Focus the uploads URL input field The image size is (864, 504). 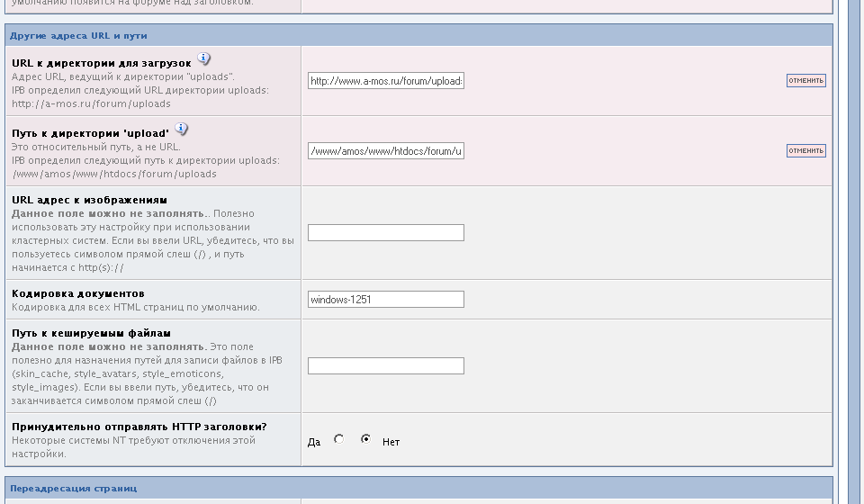[386, 80]
